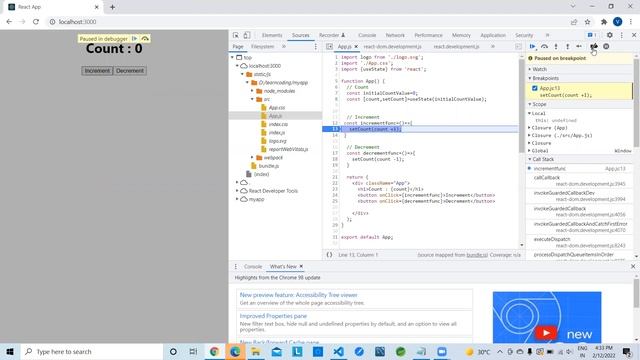Expand myapp node in tree
Viewport: 640px width, 360px height.
coord(237,199)
